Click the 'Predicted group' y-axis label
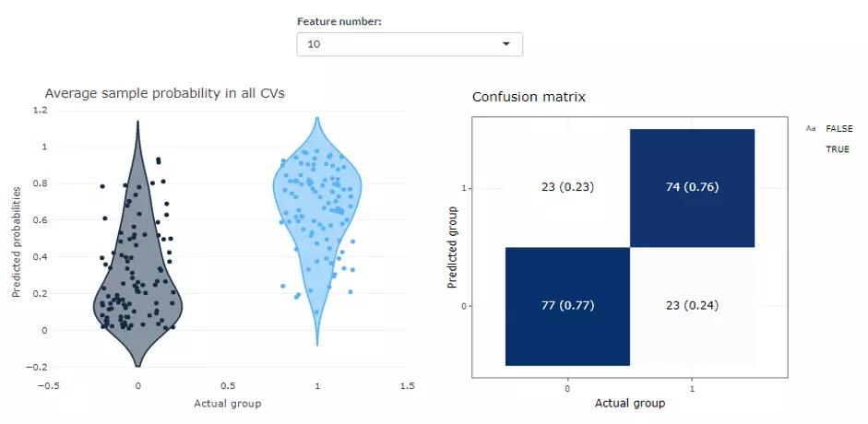The image size is (868, 424). (x=452, y=247)
